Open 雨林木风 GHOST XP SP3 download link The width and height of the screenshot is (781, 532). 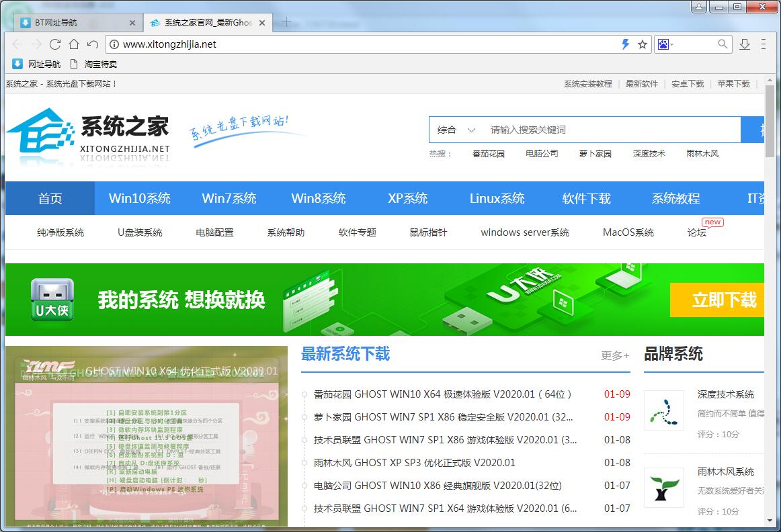(x=414, y=463)
